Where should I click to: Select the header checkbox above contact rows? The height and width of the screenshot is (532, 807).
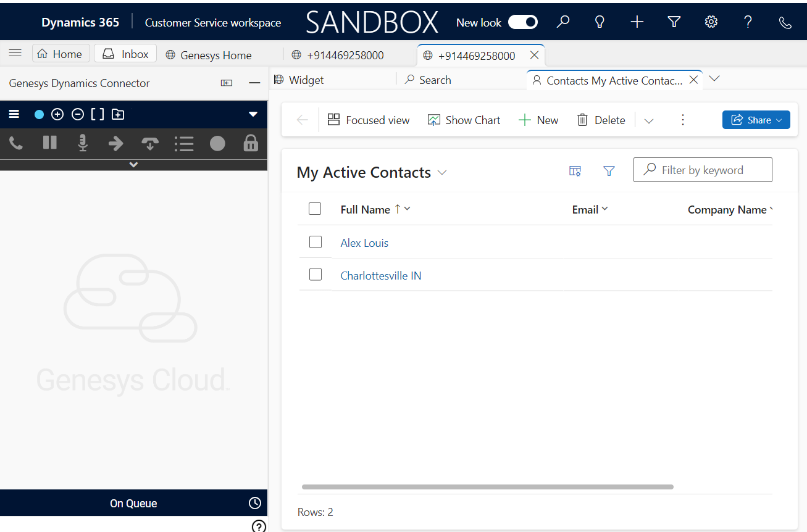315,209
